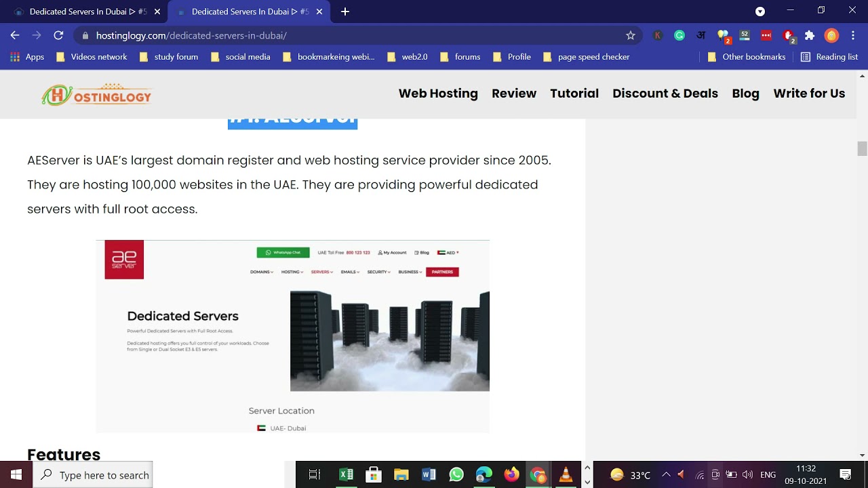Open the lightbulb extension with badge 2
Image resolution: width=868 pixels, height=488 pixels.
pos(723,36)
